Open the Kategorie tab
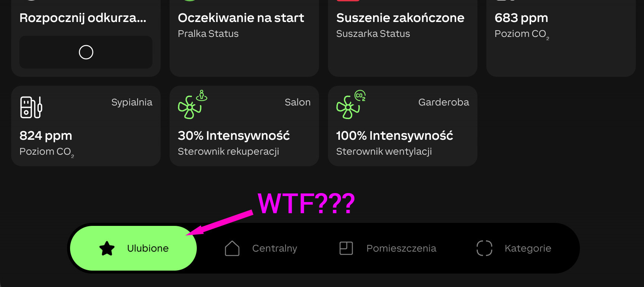Screen dimensions: 644x287 514,248
